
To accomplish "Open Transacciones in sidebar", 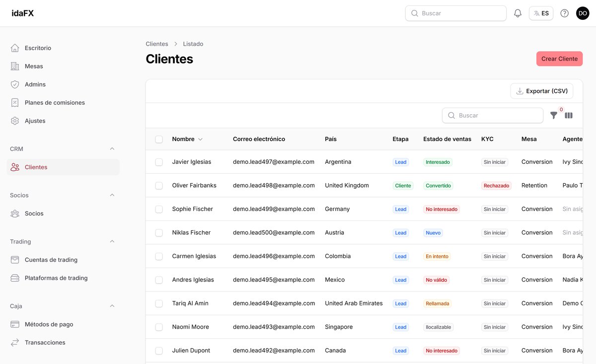I will (63, 343).
